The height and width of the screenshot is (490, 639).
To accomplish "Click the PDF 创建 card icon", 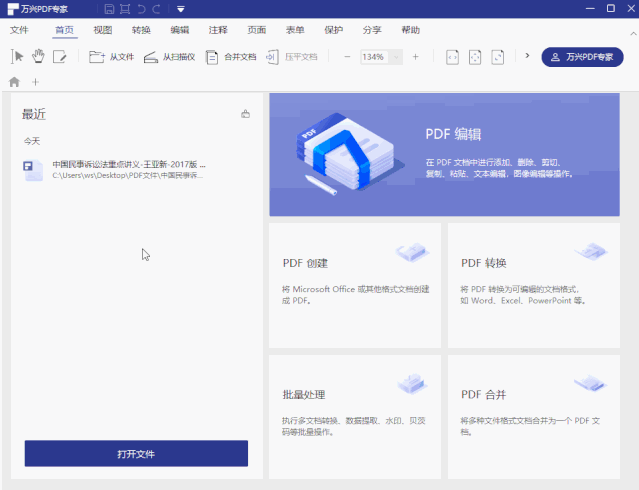I will click(412, 252).
